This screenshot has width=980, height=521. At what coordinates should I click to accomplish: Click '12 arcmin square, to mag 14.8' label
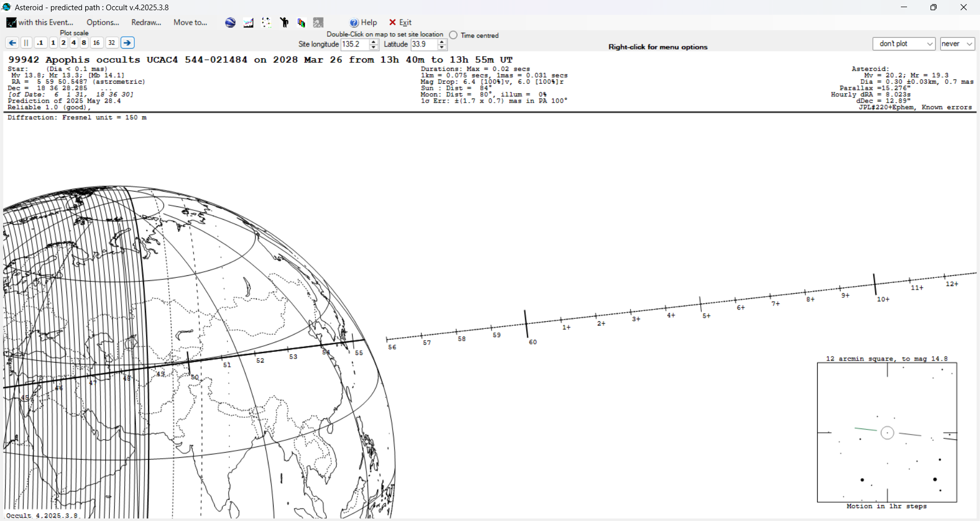887,359
